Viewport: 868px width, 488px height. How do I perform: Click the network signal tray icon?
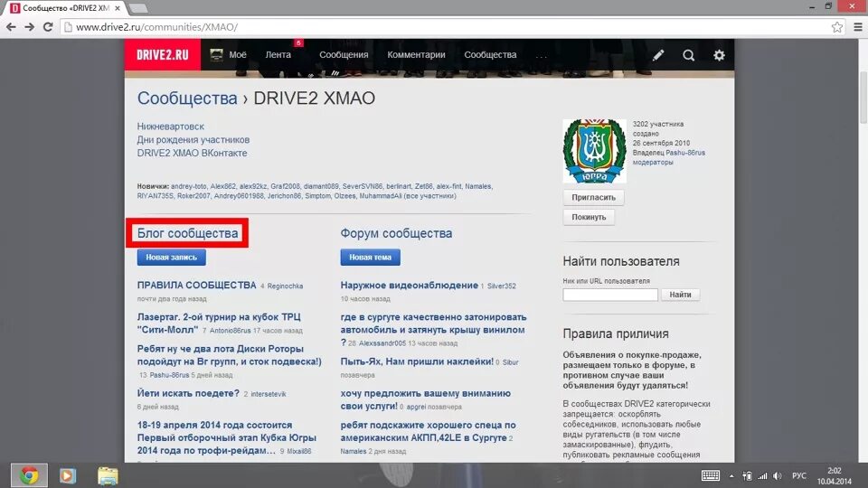coord(762,476)
